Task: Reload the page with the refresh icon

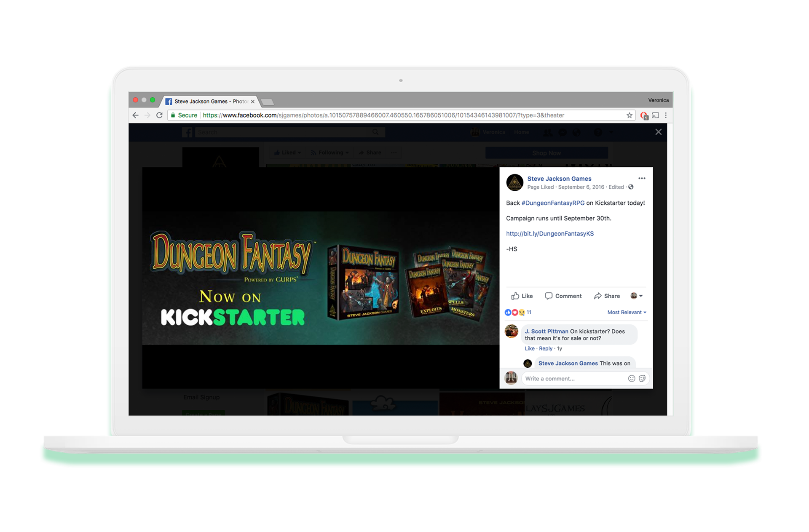Action: [x=159, y=115]
